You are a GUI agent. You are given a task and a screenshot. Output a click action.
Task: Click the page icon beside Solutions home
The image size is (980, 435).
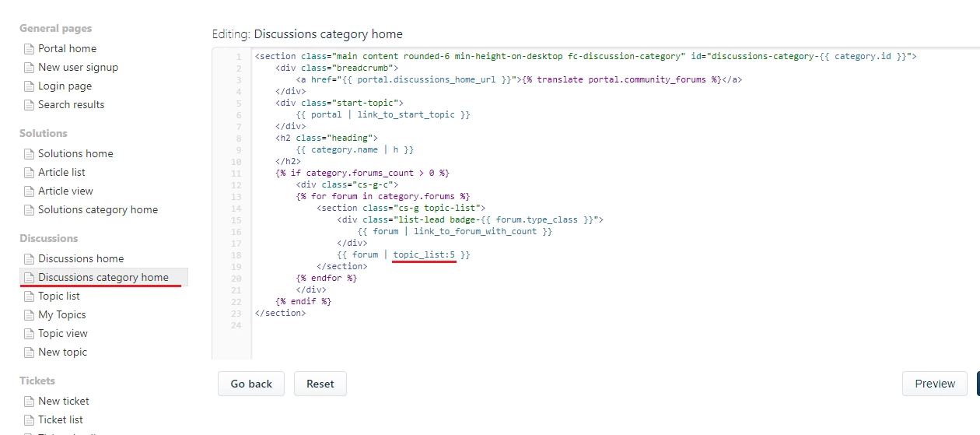click(x=30, y=154)
